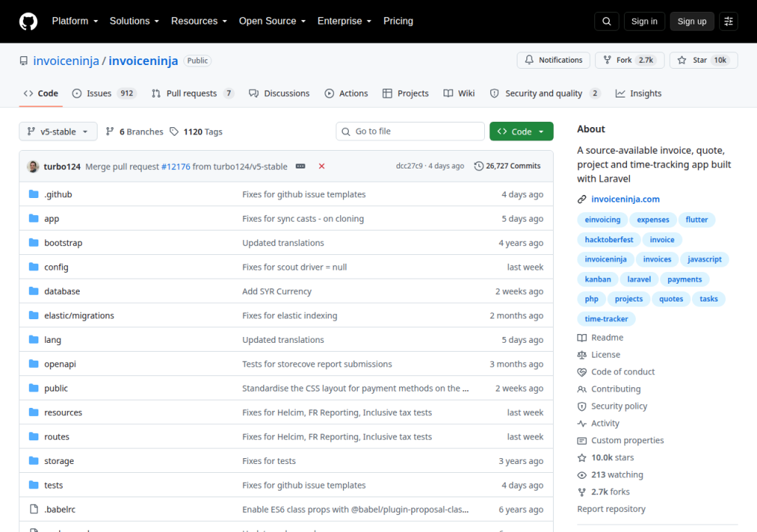Open the invoiceninja owner link
Viewport: 757px width, 532px height.
click(66, 61)
